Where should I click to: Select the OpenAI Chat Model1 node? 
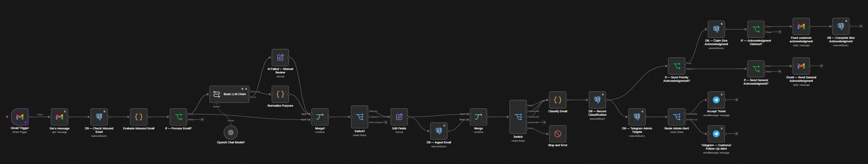tap(231, 133)
